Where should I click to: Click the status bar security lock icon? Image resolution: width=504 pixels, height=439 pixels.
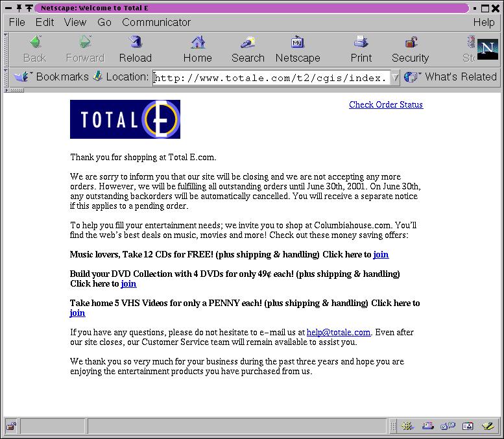tap(12, 427)
